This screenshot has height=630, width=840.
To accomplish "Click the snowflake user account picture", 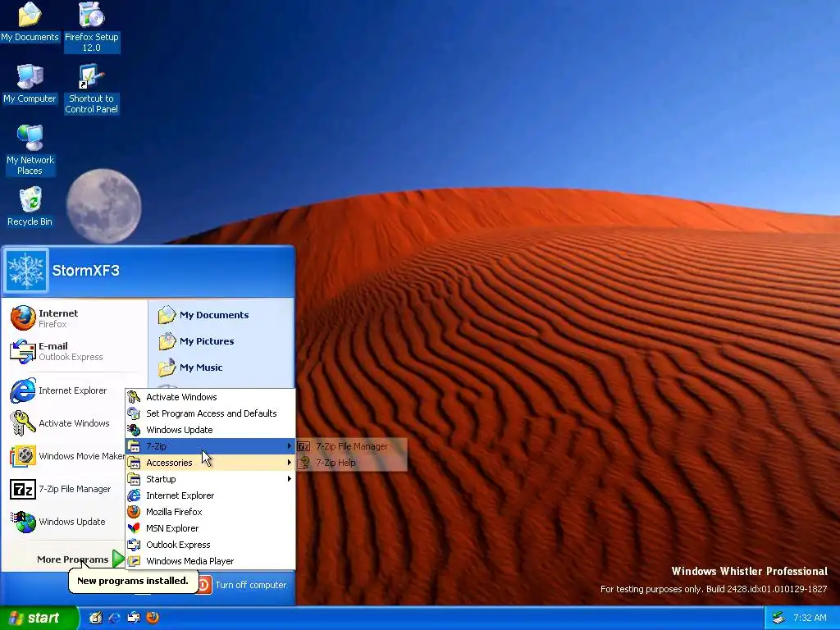I will [25, 270].
